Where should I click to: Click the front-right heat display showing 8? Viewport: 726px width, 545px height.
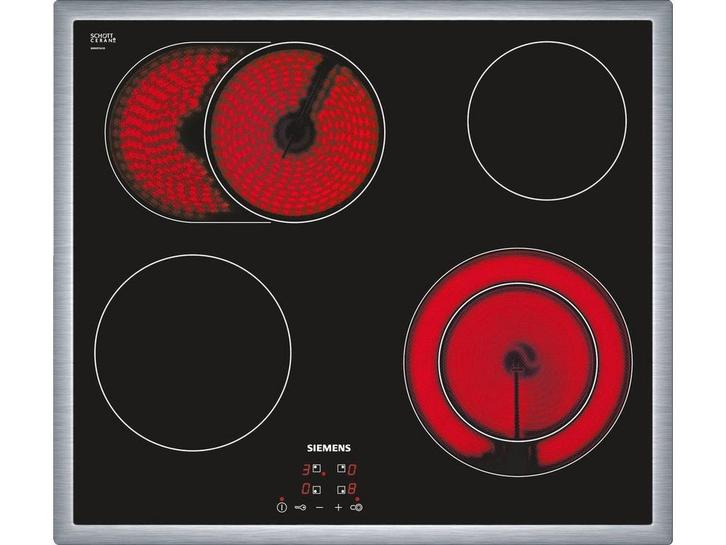353,489
